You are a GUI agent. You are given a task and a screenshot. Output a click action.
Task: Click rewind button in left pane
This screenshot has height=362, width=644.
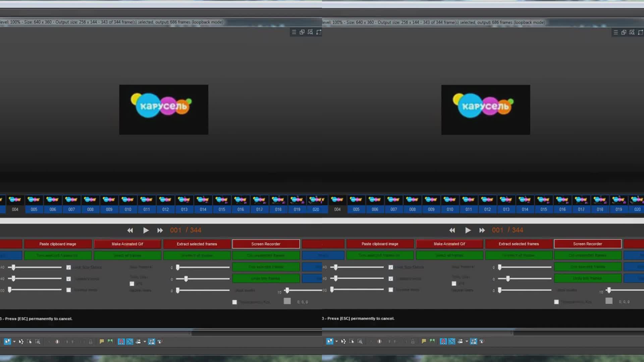pyautogui.click(x=130, y=230)
